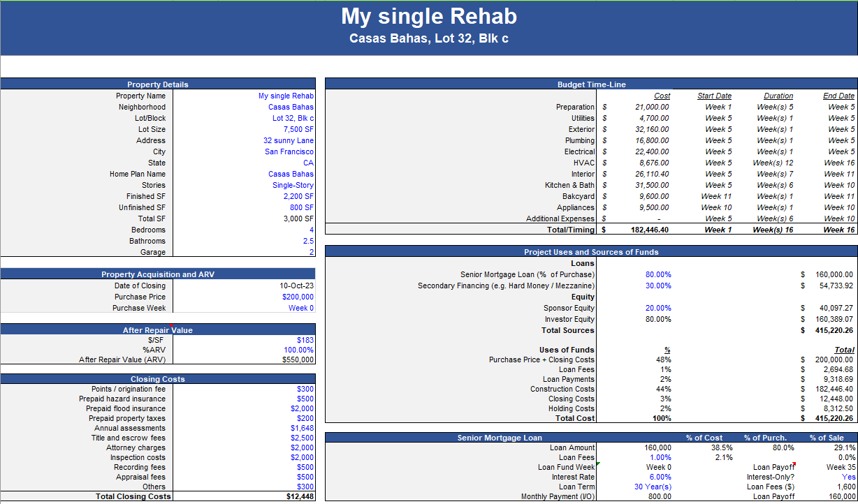Select the Bedrooms cell showing 4
858x504 pixels.
point(310,230)
